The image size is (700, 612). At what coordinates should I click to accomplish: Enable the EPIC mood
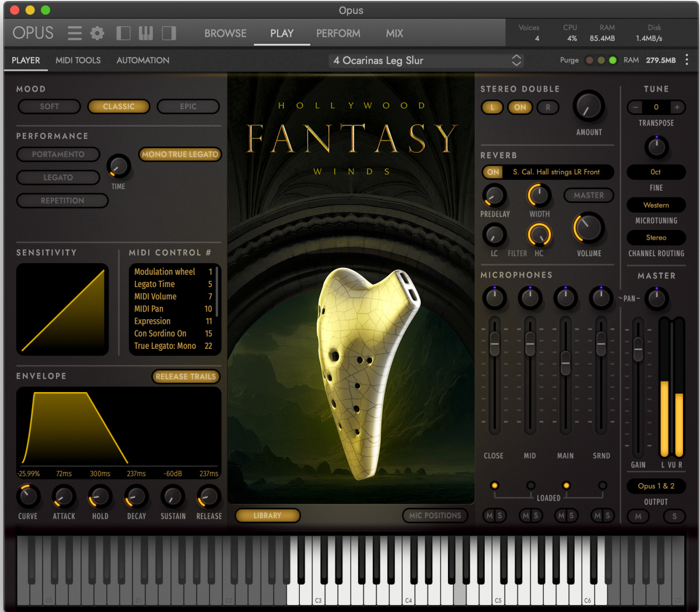188,107
